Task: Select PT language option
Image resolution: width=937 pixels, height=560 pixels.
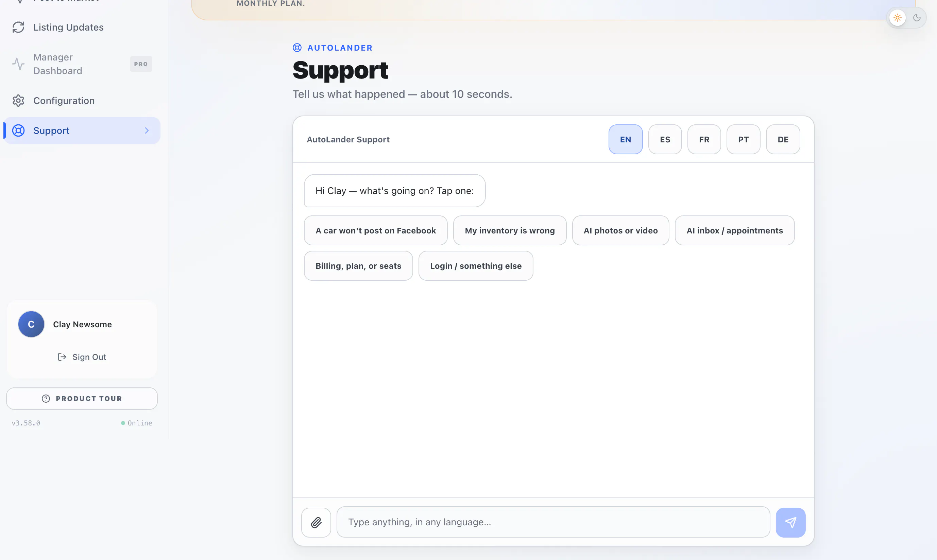Action: tap(743, 139)
